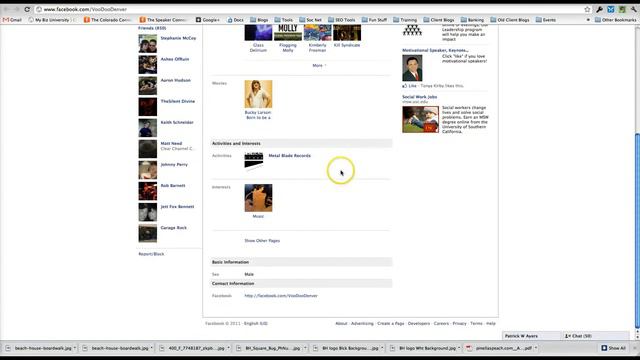Image resolution: width=640 pixels, height=360 pixels.
Task: Open Johnny Perry's friend profile
Action: (x=174, y=164)
